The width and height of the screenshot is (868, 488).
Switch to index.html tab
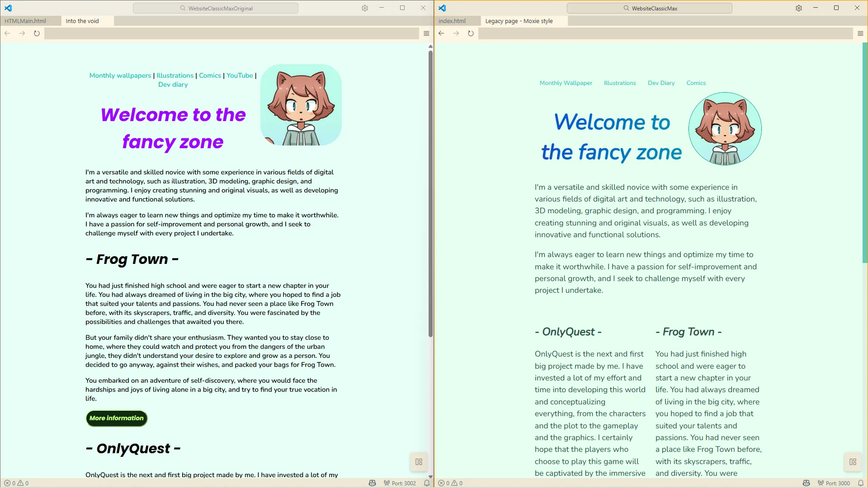452,21
